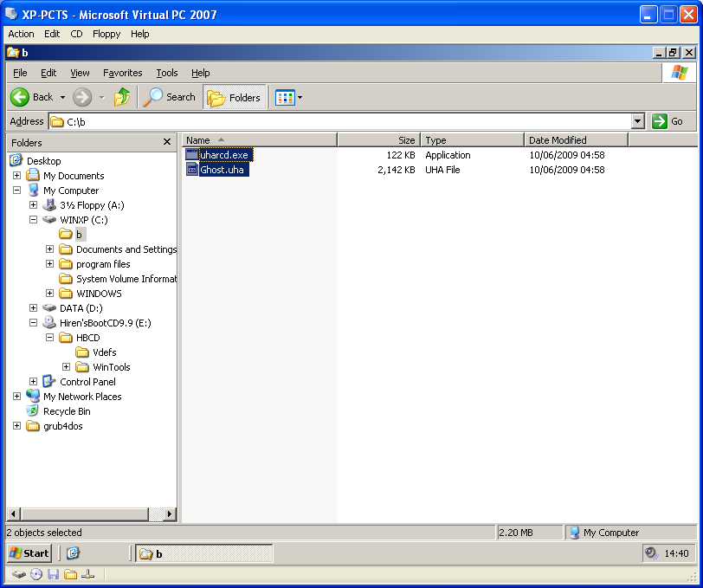
Task: Select Recycle Bin in tree
Action: [67, 410]
